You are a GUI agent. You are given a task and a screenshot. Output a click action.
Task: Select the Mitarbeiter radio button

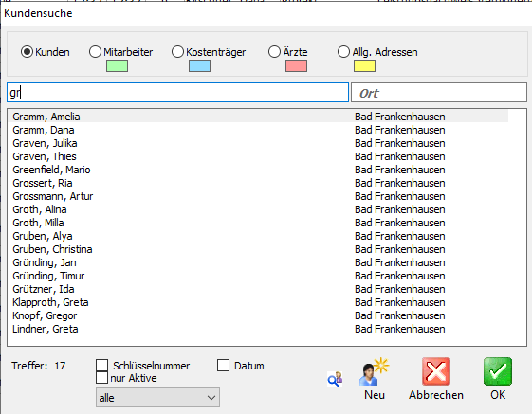coord(95,52)
